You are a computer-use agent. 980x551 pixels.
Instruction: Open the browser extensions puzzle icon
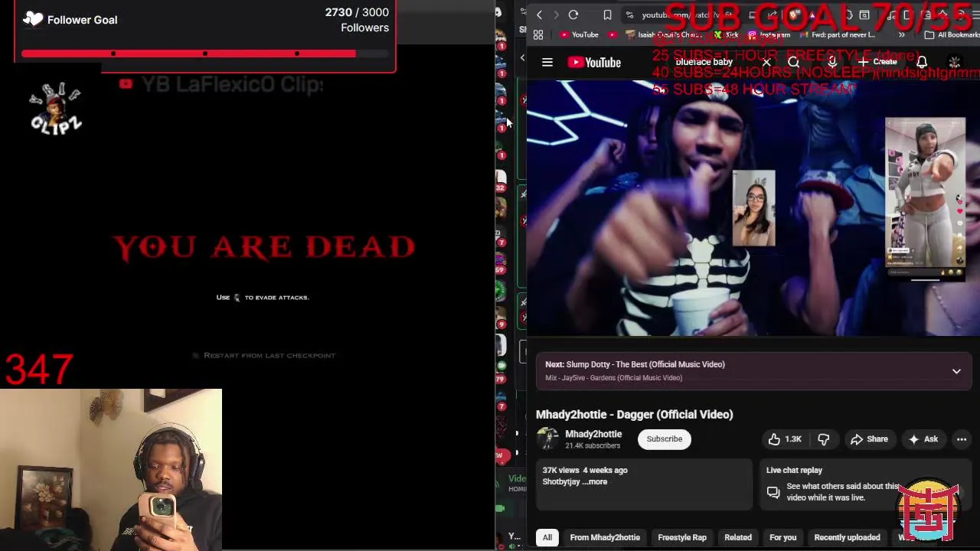click(847, 15)
